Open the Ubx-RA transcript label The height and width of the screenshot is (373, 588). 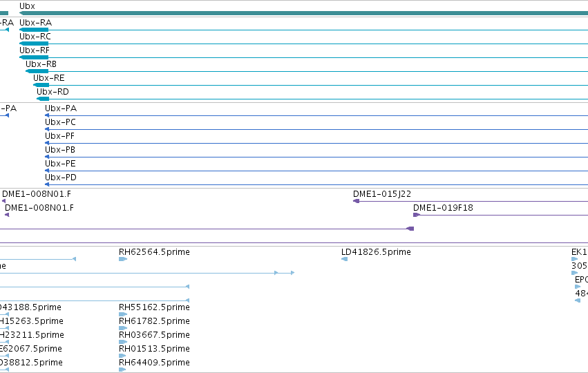pyautogui.click(x=36, y=23)
